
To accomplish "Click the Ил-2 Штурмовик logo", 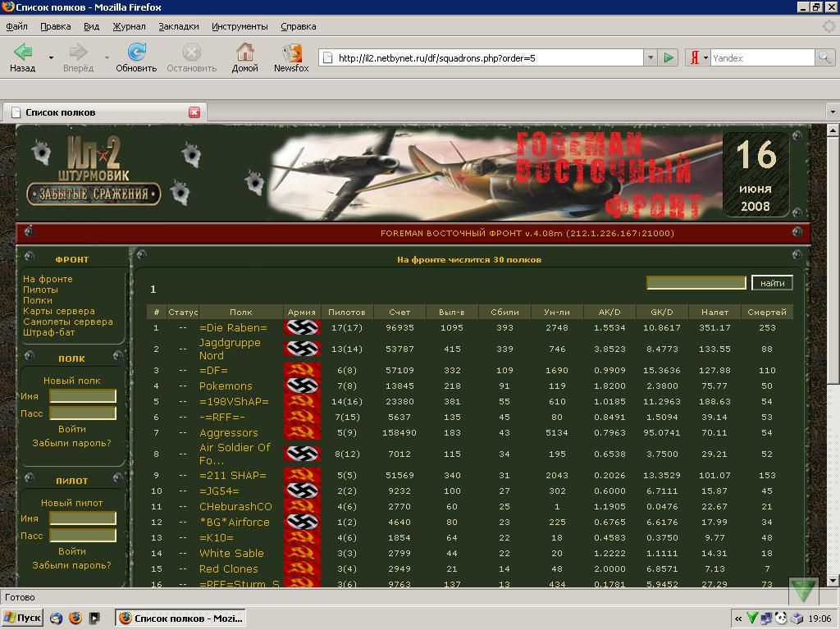I will pyautogui.click(x=94, y=171).
